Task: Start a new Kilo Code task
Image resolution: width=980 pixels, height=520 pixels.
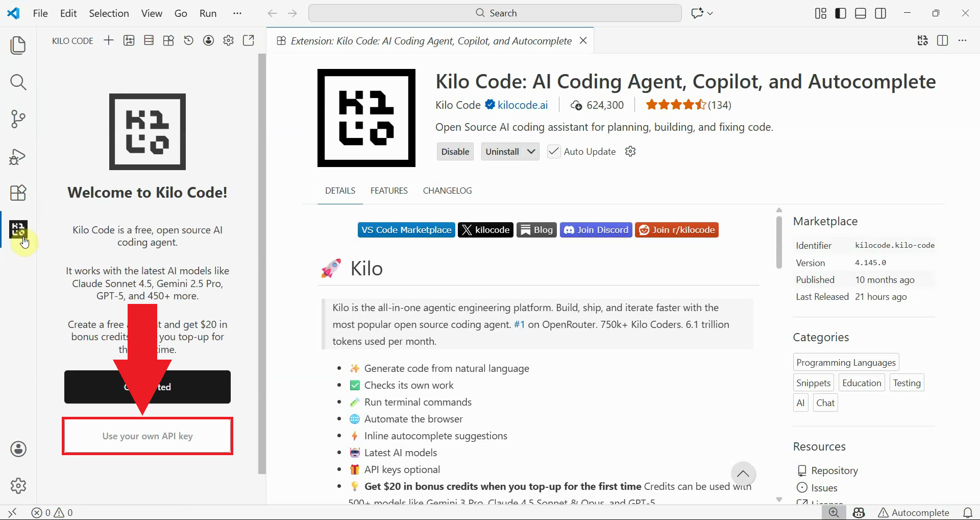Action: click(x=108, y=40)
